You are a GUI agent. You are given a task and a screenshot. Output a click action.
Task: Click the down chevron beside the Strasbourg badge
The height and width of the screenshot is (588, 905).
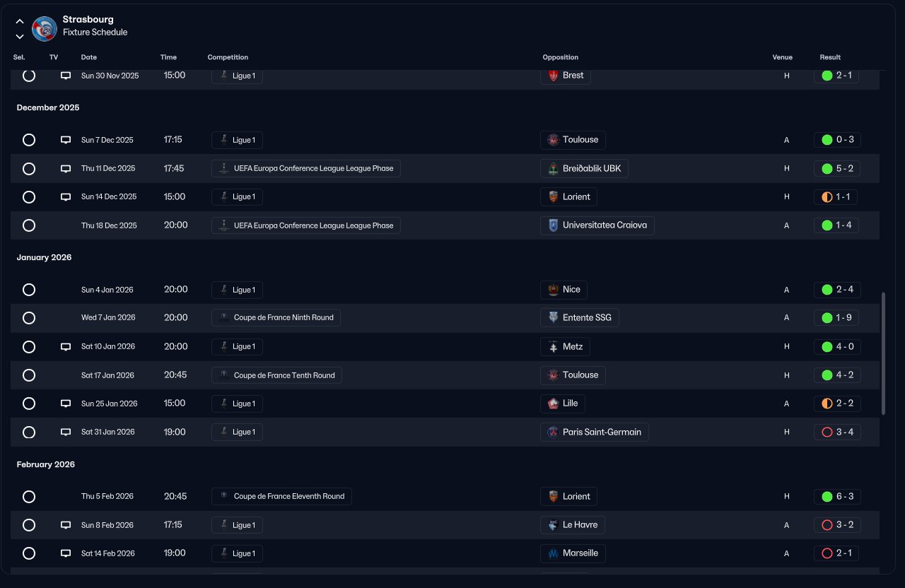tap(20, 37)
